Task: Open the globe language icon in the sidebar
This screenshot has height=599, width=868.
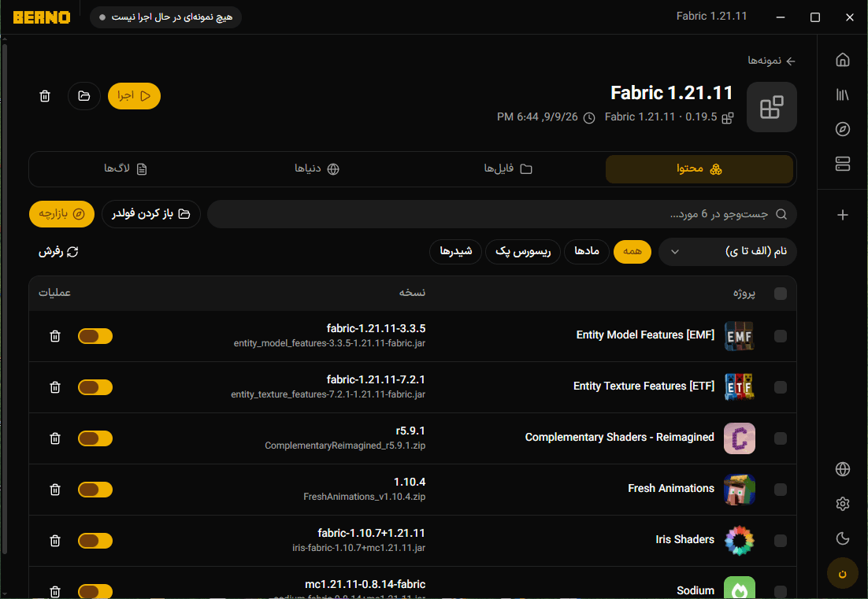Action: [842, 469]
